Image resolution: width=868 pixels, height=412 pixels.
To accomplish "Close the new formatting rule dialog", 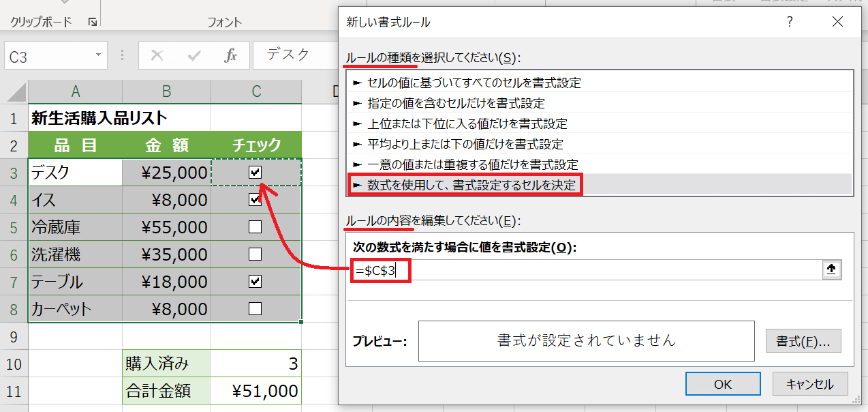I will pos(837,22).
